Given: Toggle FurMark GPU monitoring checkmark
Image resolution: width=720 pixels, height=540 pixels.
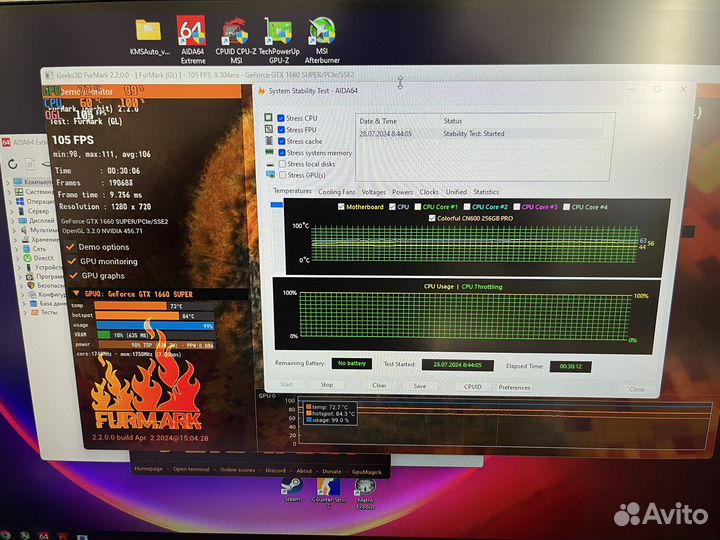Looking at the screenshot, I should click(x=72, y=261).
